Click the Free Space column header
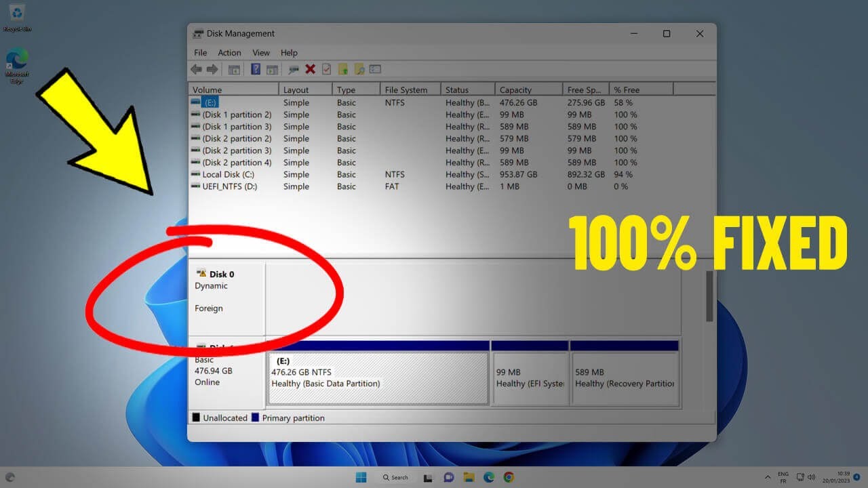 [586, 89]
